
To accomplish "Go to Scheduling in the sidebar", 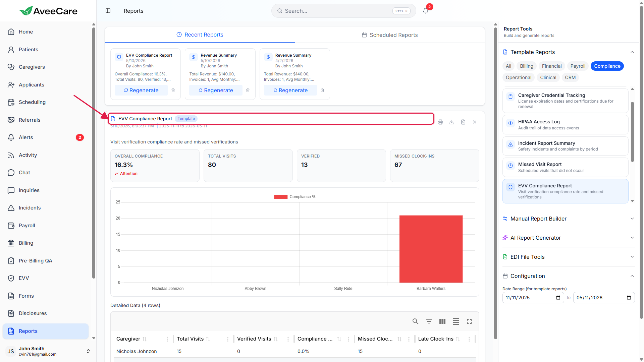I will coord(46,102).
